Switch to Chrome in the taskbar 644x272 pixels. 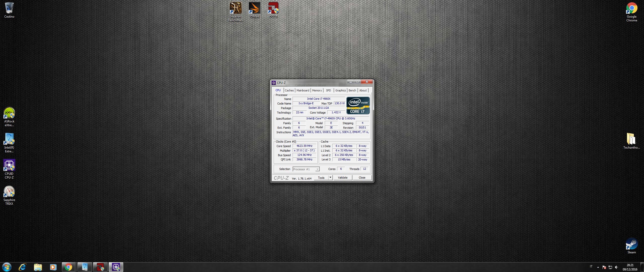coord(68,267)
